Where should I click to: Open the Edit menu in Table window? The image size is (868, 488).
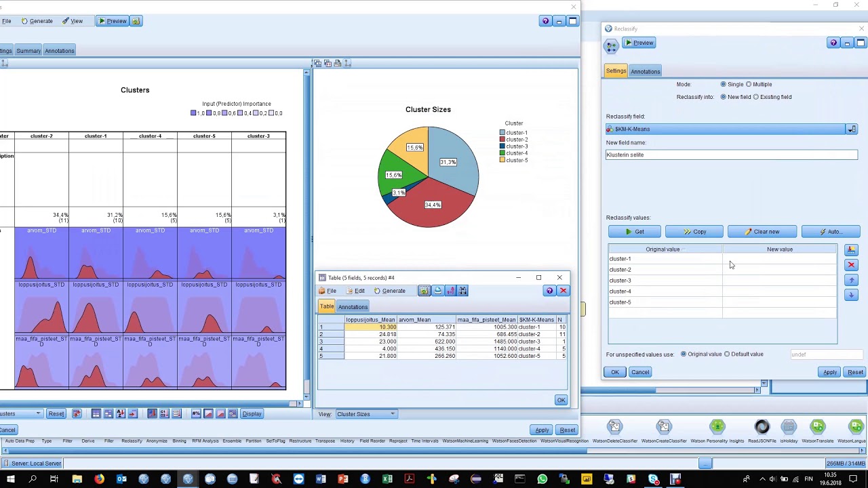(355, 291)
